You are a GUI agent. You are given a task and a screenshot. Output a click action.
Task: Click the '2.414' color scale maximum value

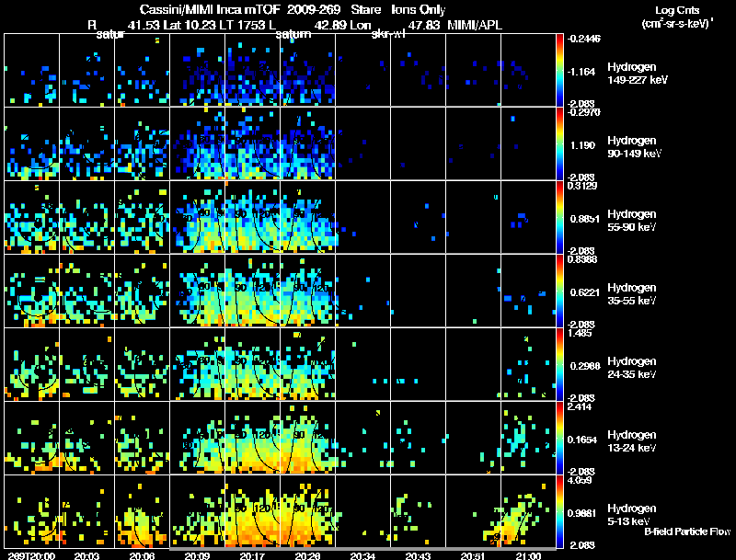[580, 406]
